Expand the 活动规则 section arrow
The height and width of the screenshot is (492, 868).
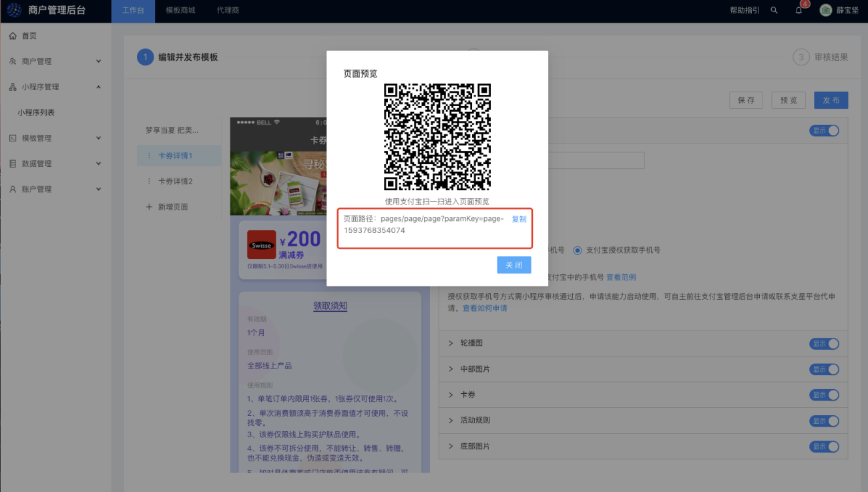[x=451, y=421]
